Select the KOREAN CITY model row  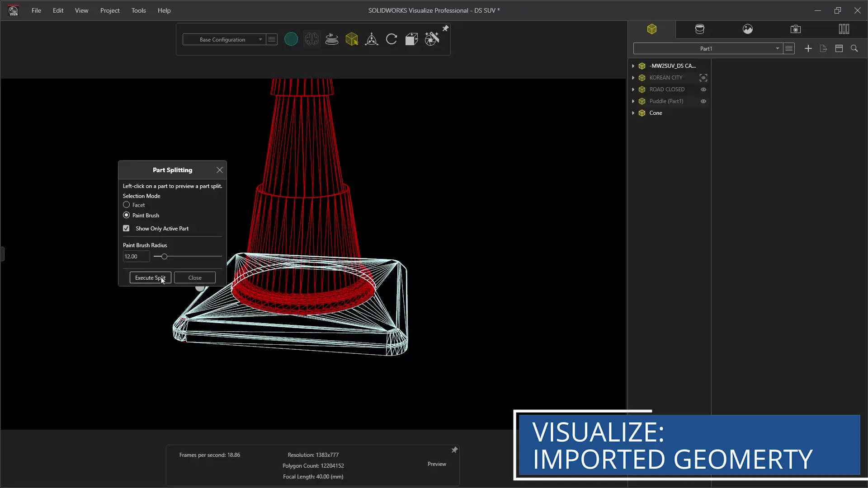(x=670, y=78)
